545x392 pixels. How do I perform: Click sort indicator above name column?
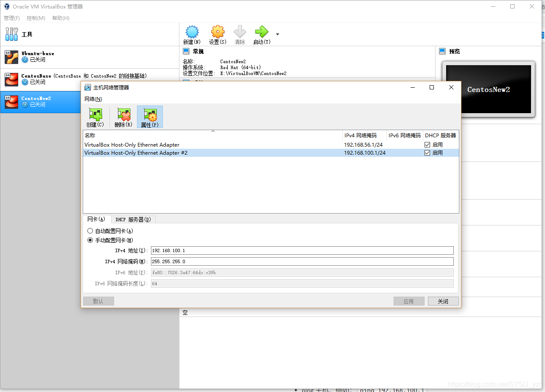point(213,131)
